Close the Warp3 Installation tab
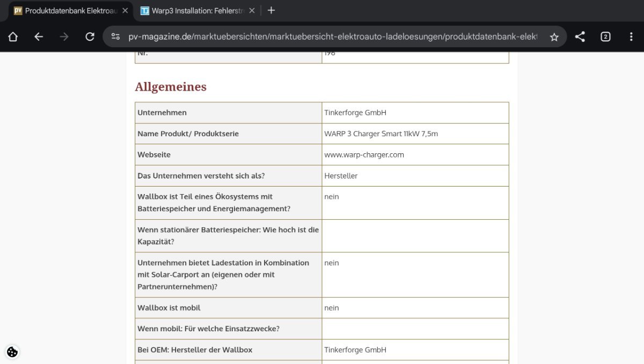 pyautogui.click(x=252, y=11)
